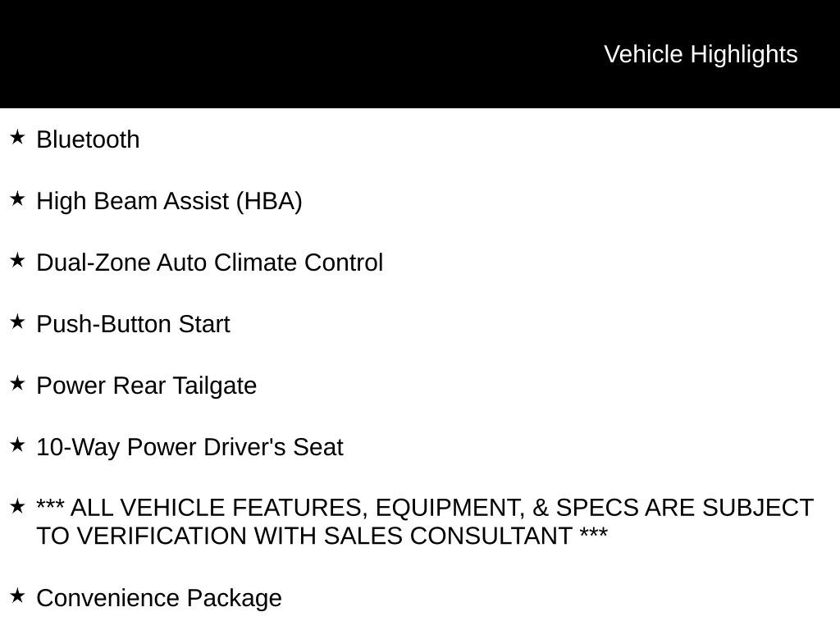Click the star bullet beside the verification disclaimer
Viewport: 840px width, 630px height.
[17, 506]
